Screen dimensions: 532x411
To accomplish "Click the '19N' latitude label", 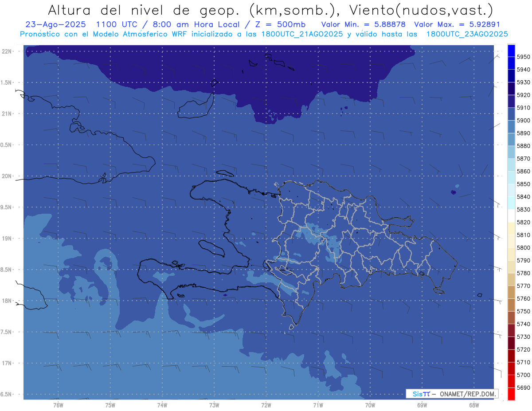I will [x=8, y=239].
